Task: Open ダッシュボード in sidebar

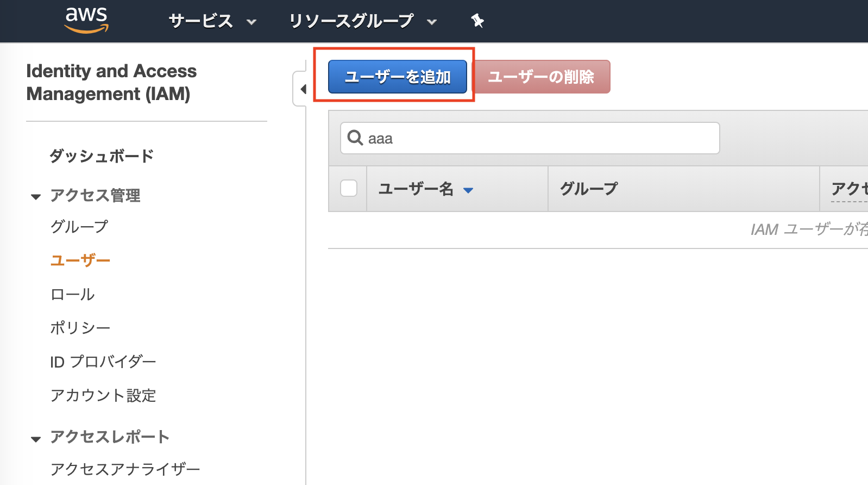Action: 102,156
